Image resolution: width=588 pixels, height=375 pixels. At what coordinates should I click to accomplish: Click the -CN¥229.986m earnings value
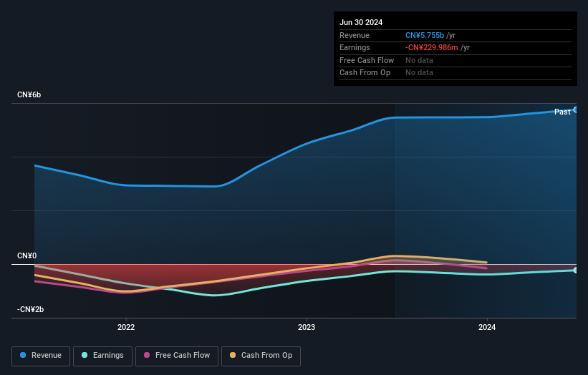coord(432,47)
